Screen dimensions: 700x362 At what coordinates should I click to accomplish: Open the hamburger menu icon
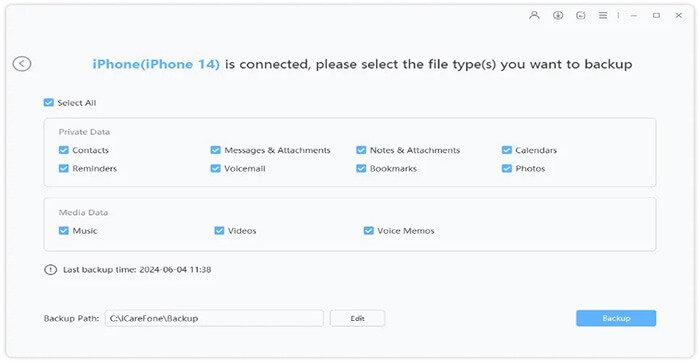pyautogui.click(x=603, y=15)
